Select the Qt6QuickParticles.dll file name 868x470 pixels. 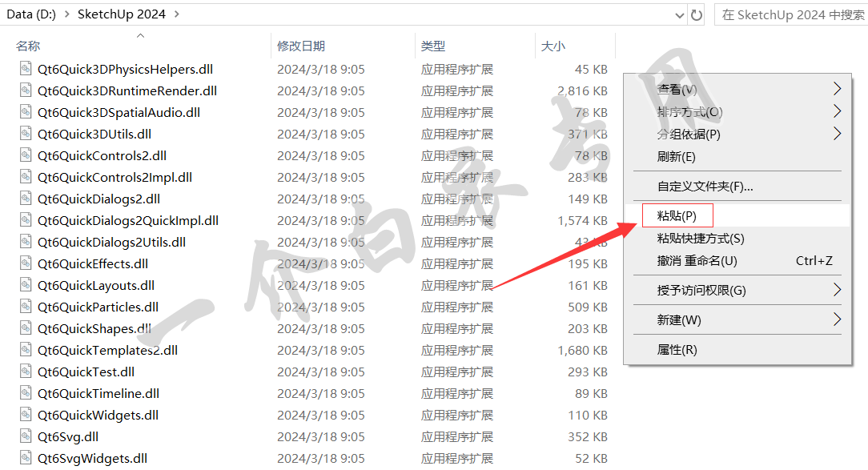click(x=98, y=307)
